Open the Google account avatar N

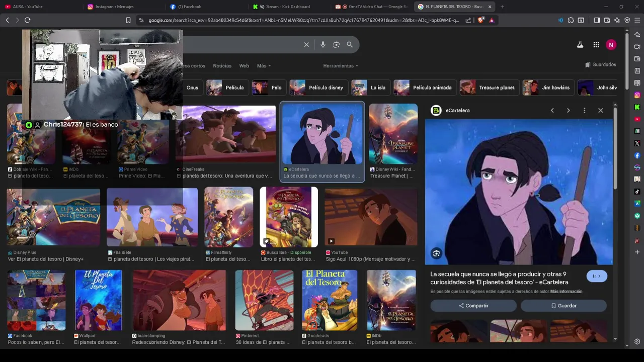click(x=611, y=45)
